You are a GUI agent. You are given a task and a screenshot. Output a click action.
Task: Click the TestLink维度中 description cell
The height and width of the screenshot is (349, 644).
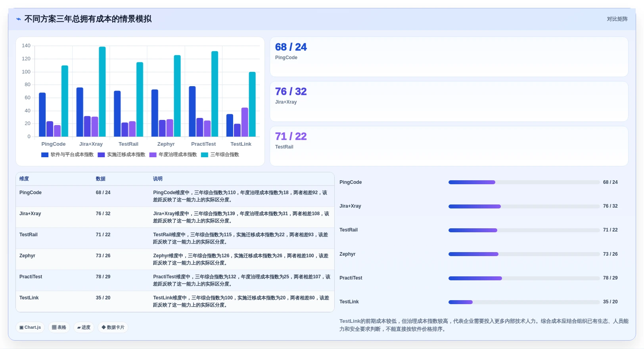(x=241, y=301)
